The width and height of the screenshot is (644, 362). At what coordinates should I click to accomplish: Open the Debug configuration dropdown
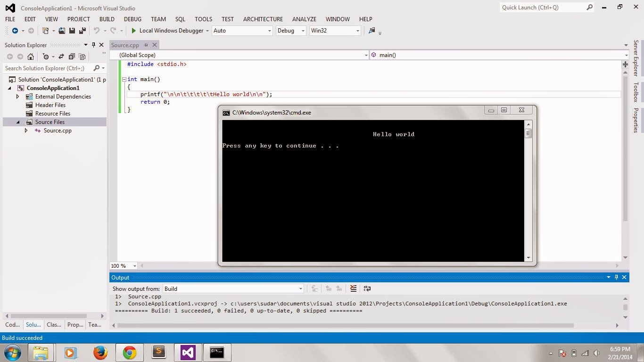289,31
